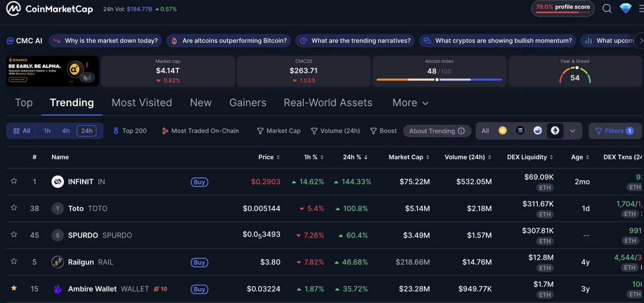The image size is (644, 303).
Task: Filter by Solana chain icon
Action: click(x=519, y=131)
